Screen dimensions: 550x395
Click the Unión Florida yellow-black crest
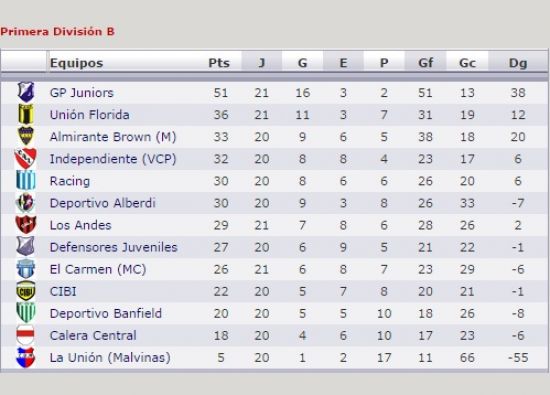tap(26, 114)
